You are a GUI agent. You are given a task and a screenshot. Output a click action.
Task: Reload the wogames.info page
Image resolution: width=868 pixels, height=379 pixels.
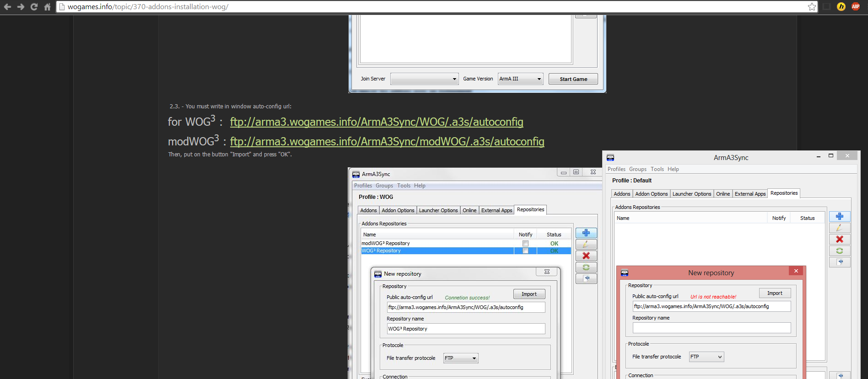tap(34, 7)
